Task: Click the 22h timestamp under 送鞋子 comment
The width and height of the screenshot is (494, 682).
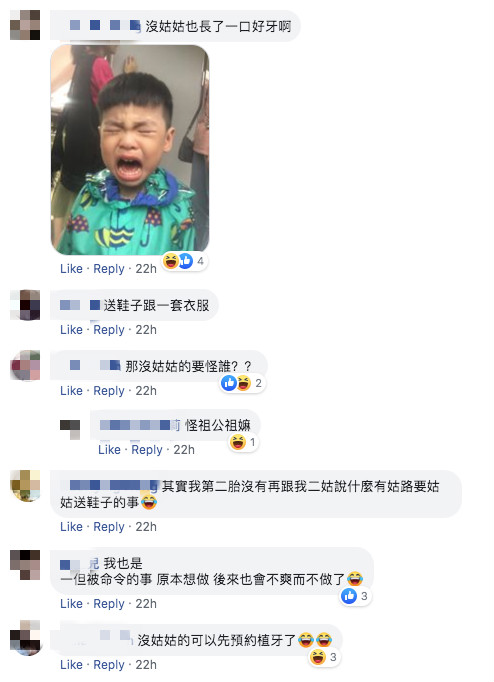Action: 146,330
